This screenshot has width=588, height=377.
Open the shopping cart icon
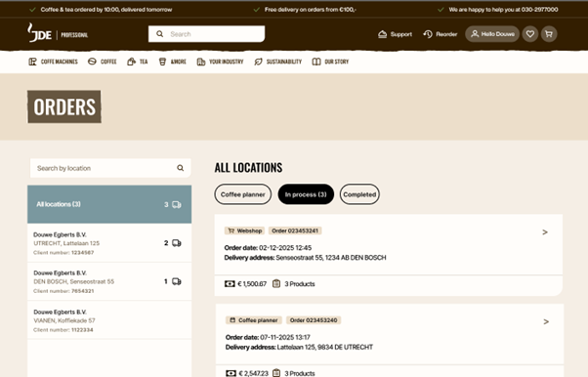(x=549, y=34)
